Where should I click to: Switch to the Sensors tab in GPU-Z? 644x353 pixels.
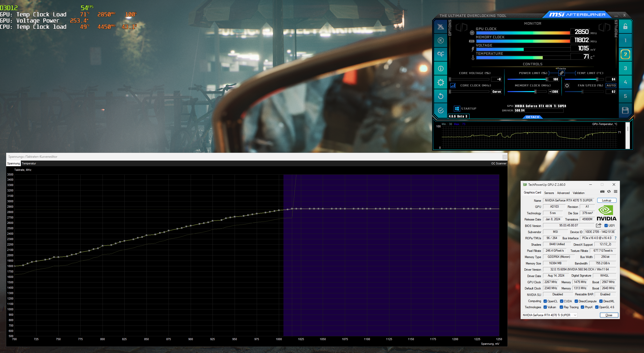(549, 193)
